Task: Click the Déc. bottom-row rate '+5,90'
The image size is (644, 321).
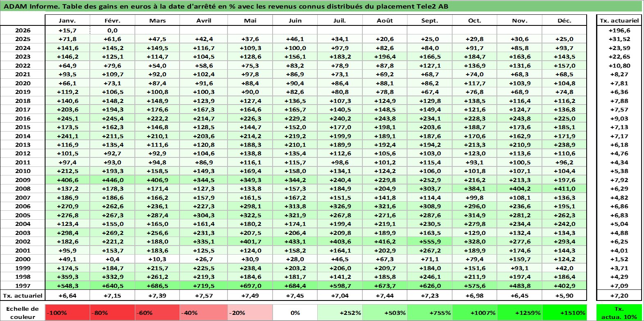Action: click(x=564, y=296)
